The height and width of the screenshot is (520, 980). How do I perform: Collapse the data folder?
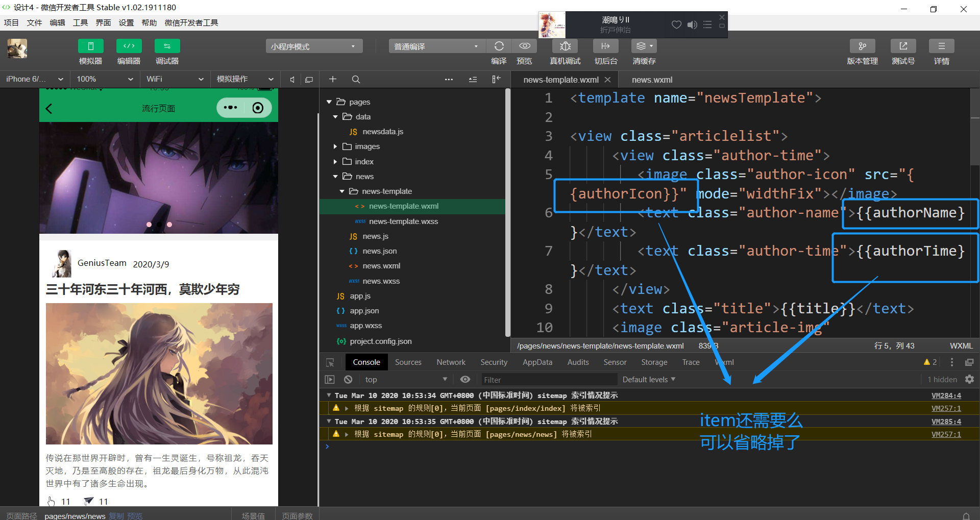(335, 117)
